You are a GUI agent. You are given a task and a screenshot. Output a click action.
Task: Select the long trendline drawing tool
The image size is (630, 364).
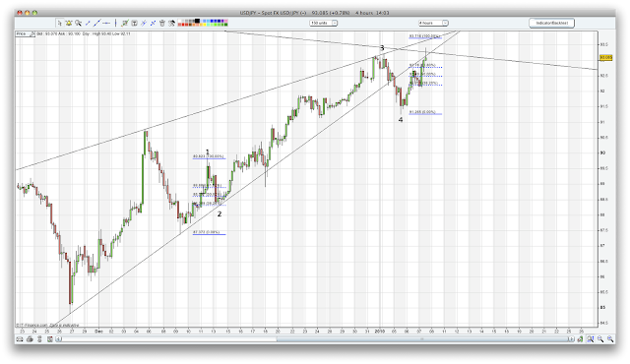97,23
